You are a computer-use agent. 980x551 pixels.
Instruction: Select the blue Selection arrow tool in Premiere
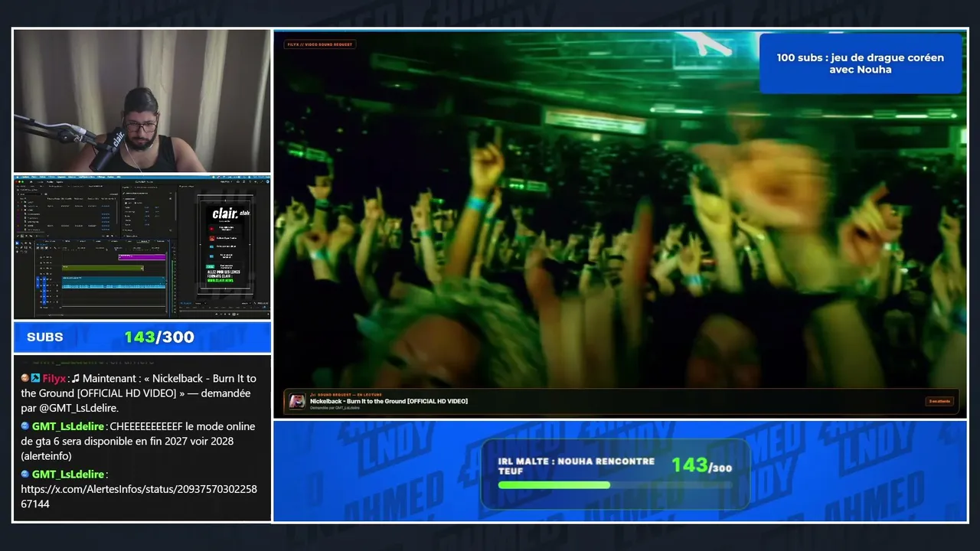coord(17,243)
